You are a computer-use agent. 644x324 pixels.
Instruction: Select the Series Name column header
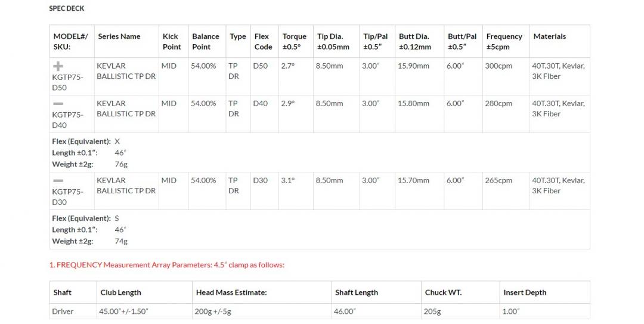[x=119, y=36]
